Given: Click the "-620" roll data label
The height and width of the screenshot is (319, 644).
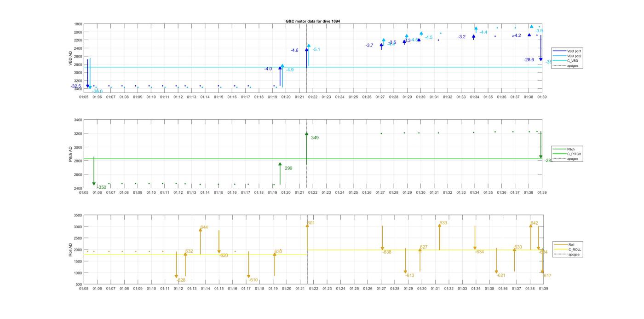Looking at the screenshot, I should pyautogui.click(x=223, y=255).
